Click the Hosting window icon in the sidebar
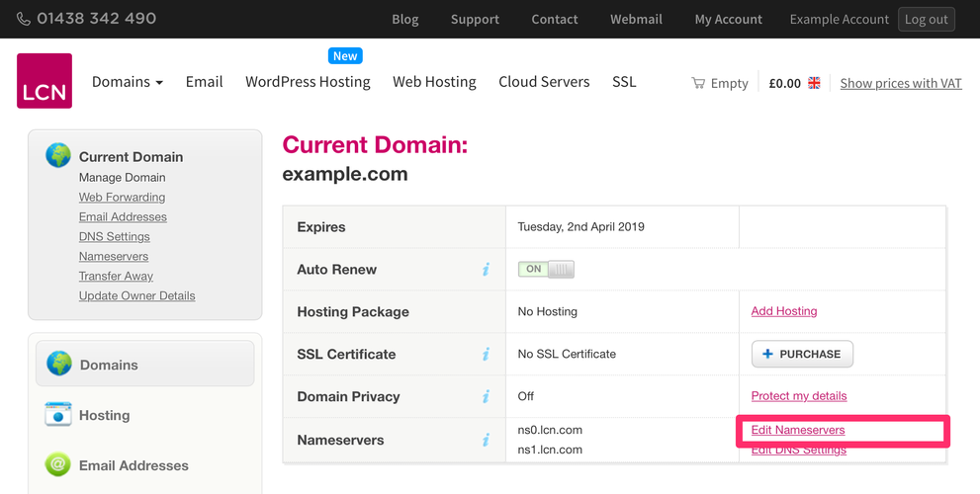This screenshot has height=494, width=980. click(x=58, y=415)
